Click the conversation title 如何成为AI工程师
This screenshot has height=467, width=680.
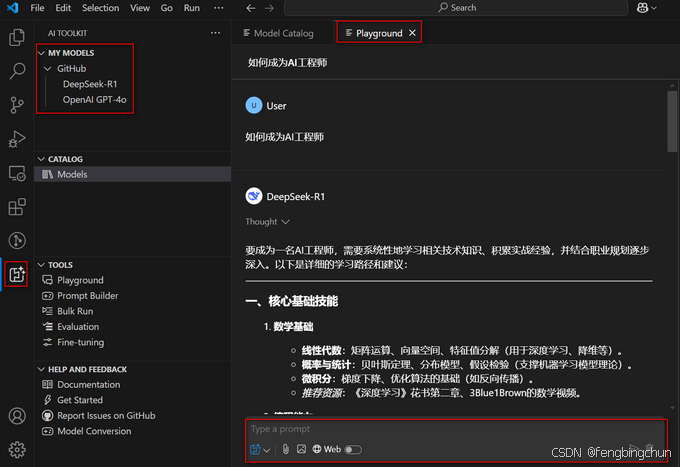tap(288, 63)
